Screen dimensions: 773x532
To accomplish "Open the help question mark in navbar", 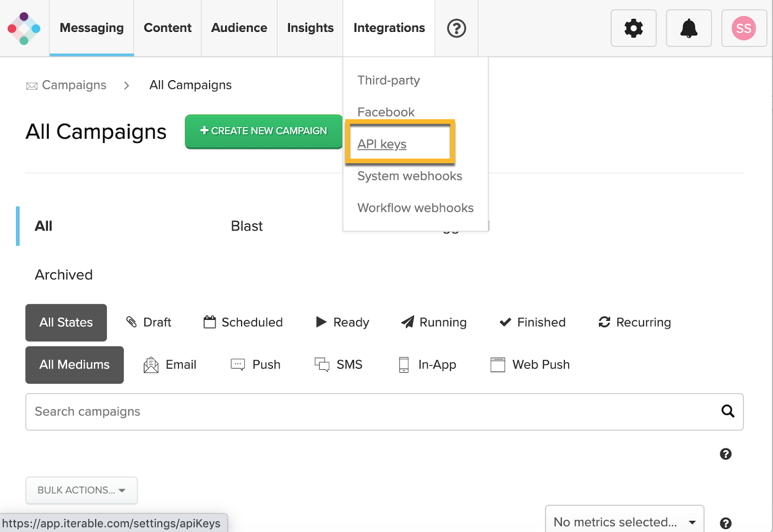I will pyautogui.click(x=456, y=29).
